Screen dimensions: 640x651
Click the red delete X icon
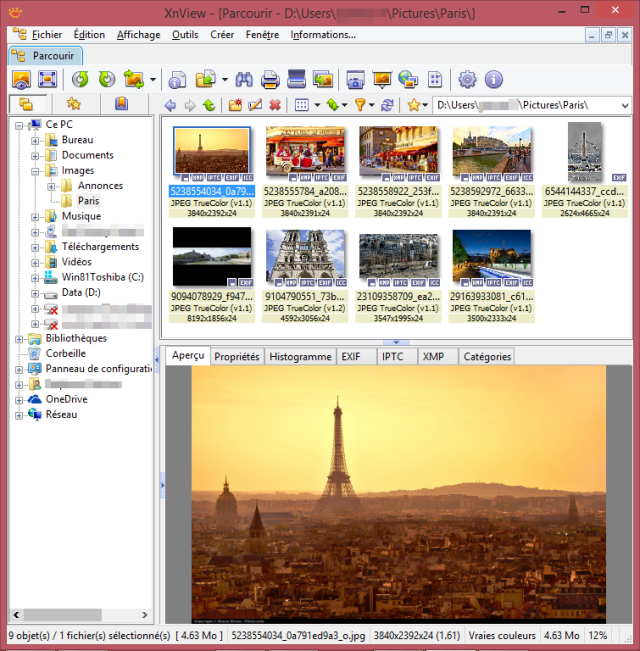tap(275, 105)
